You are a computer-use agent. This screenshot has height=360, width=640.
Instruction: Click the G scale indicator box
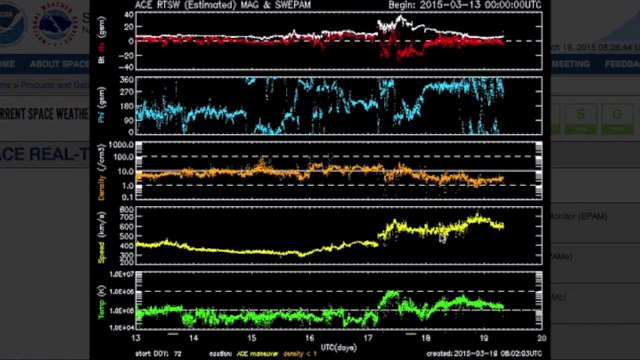click(617, 119)
